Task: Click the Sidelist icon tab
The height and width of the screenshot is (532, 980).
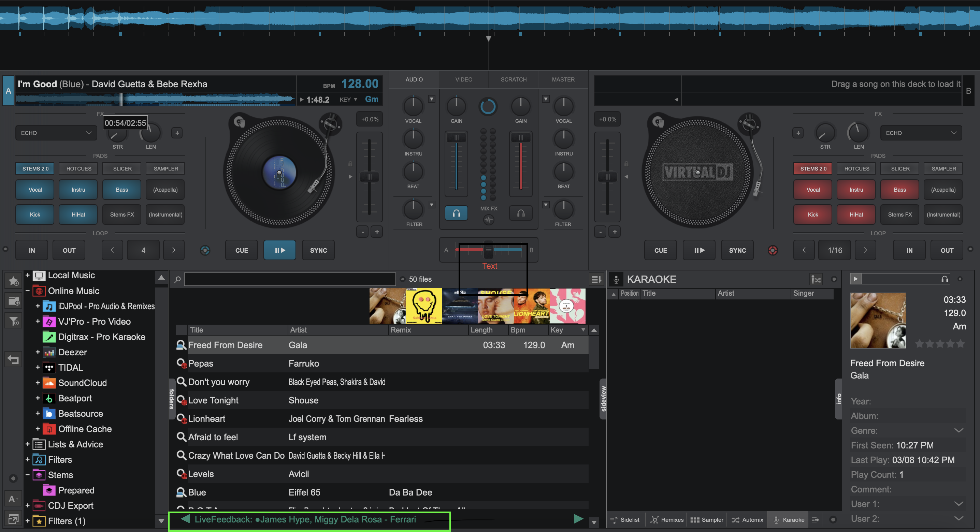Action: click(x=626, y=519)
